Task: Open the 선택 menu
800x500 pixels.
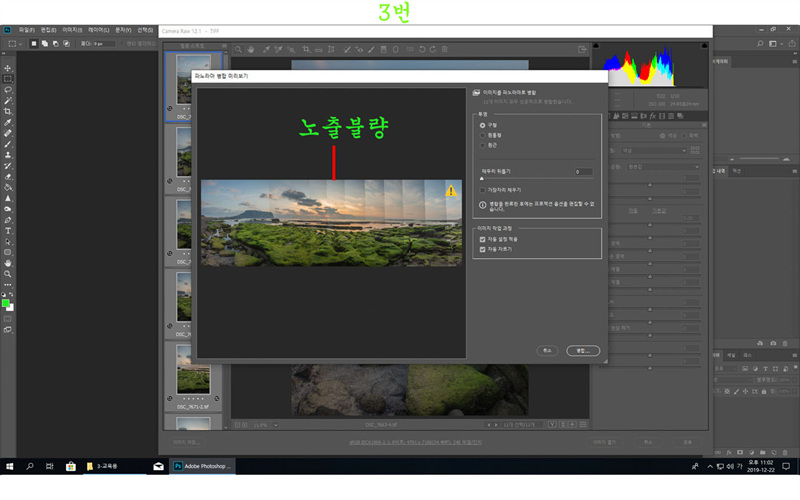Action: pyautogui.click(x=145, y=31)
